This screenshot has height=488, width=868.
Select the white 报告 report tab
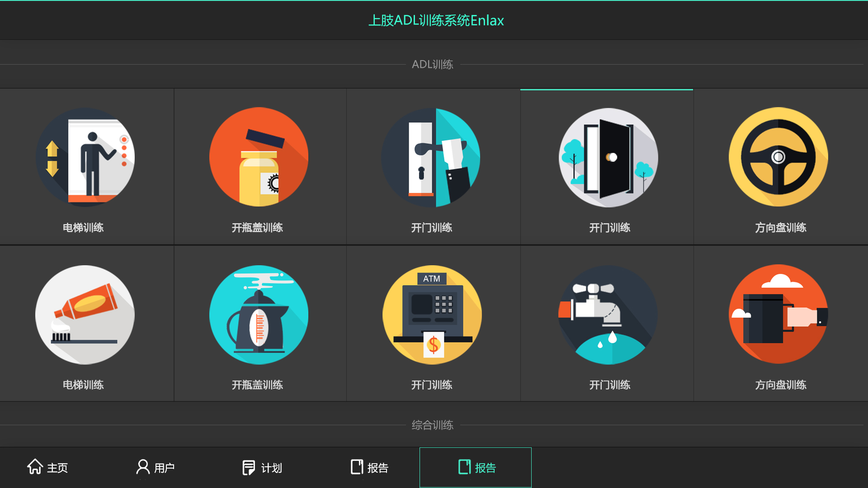pyautogui.click(x=369, y=468)
